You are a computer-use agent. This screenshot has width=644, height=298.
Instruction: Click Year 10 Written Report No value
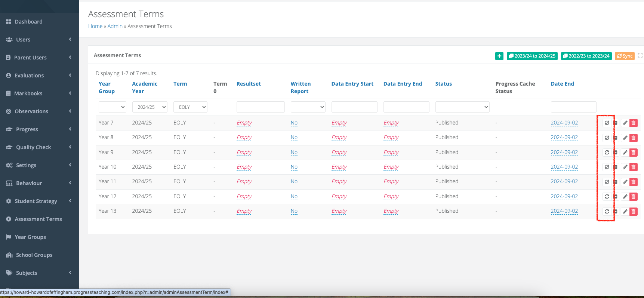[294, 167]
